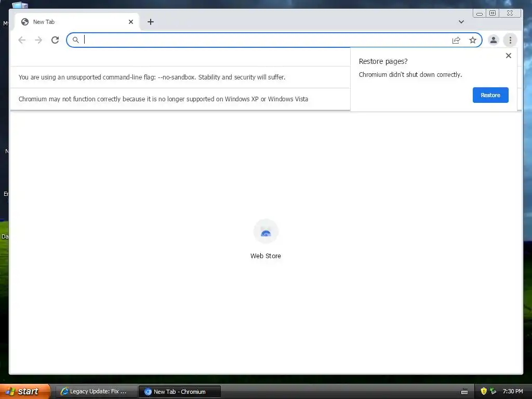This screenshot has width=532, height=399.
Task: Open the on-screen keyboard tray icon
Action: (464, 392)
